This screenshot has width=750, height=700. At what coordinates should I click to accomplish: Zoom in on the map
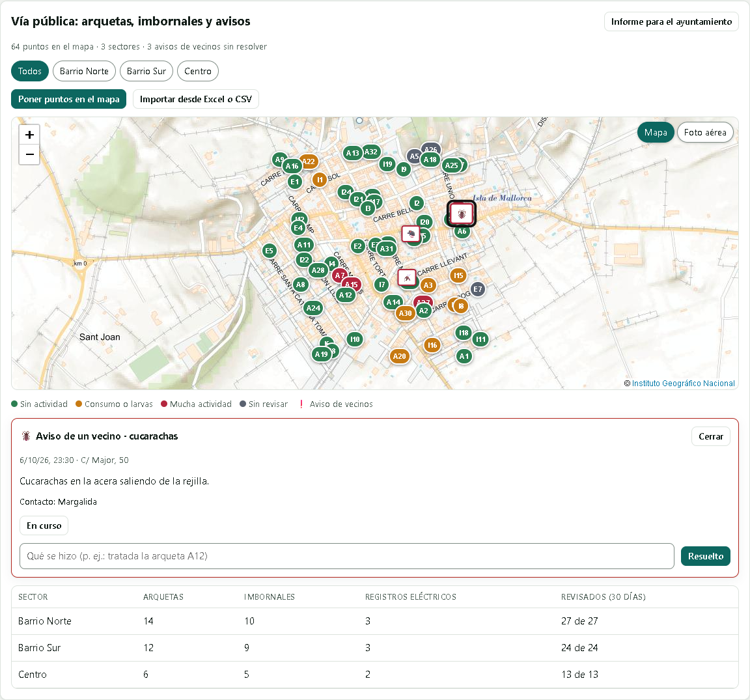click(30, 135)
